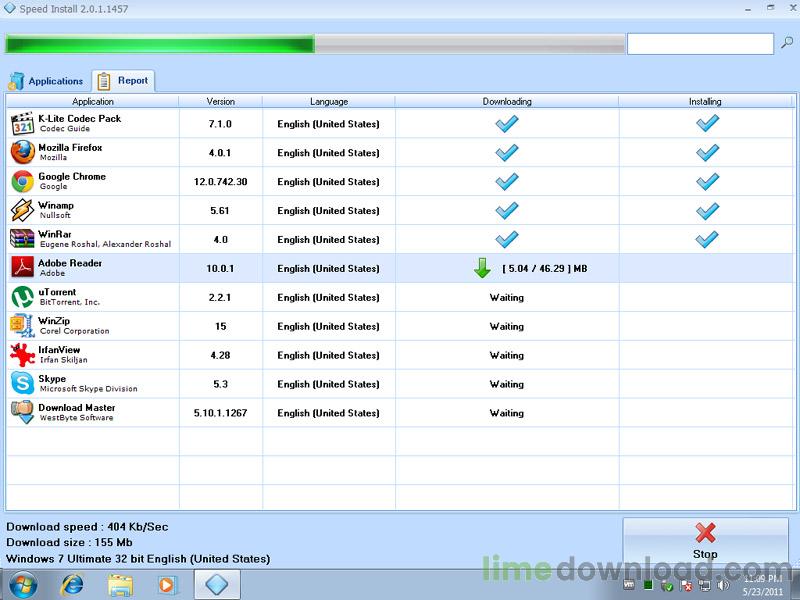Click the green download arrow for Adobe Reader
800x600 pixels.
pyautogui.click(x=482, y=268)
